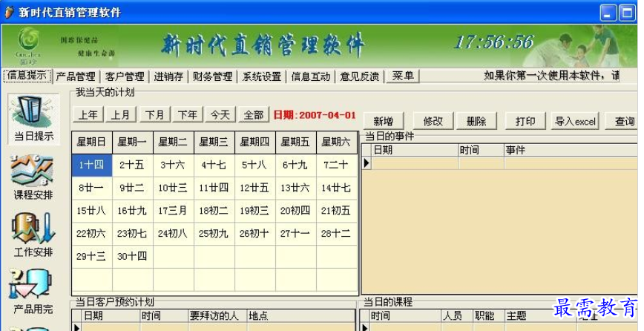This screenshot has width=644, height=331.
Task: Open the 信息互动 menu
Action: (x=310, y=76)
